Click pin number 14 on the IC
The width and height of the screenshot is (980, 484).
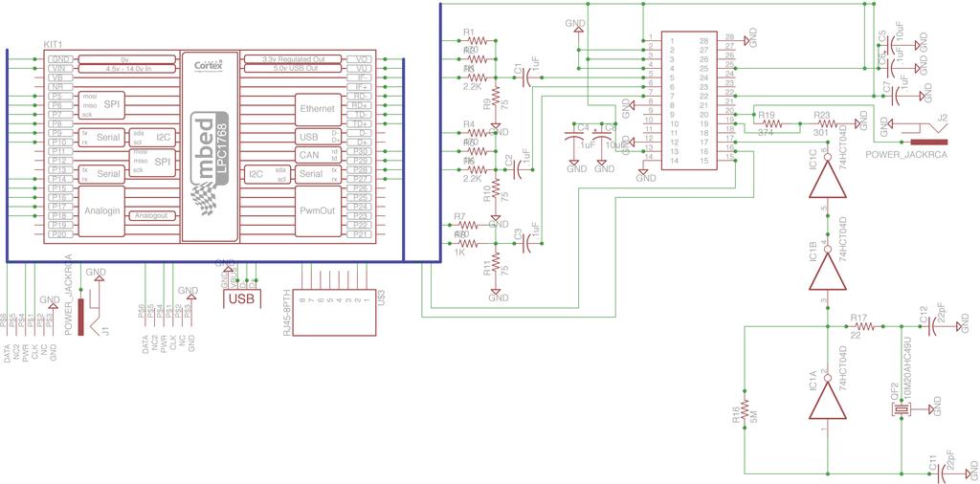tap(673, 161)
